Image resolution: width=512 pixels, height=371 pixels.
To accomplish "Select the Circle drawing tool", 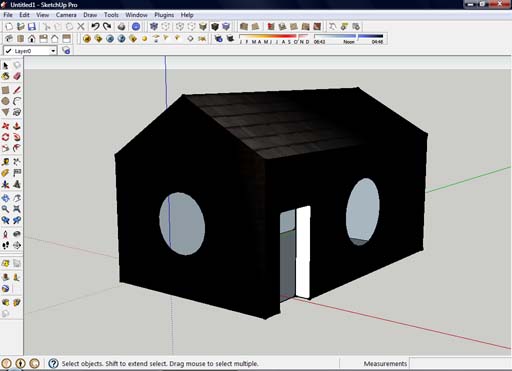I will [5, 101].
